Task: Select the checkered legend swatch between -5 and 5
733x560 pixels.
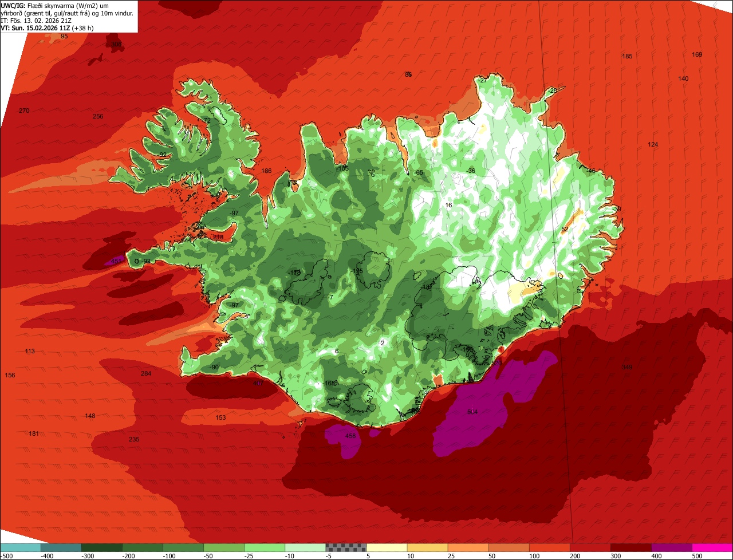Action: pyautogui.click(x=346, y=547)
